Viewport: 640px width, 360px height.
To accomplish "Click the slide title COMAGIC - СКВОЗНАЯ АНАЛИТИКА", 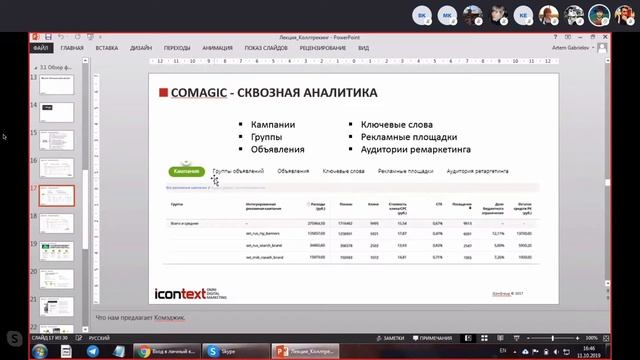I will click(x=274, y=93).
